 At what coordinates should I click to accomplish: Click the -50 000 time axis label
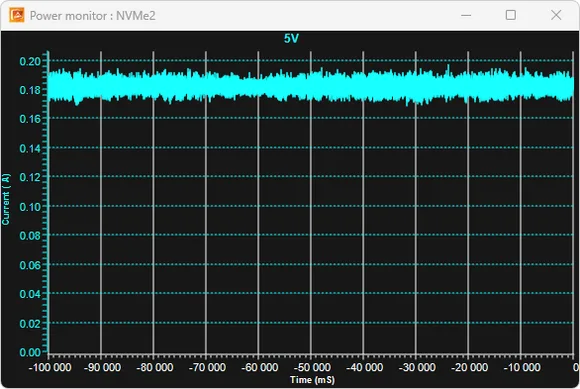[312, 367]
